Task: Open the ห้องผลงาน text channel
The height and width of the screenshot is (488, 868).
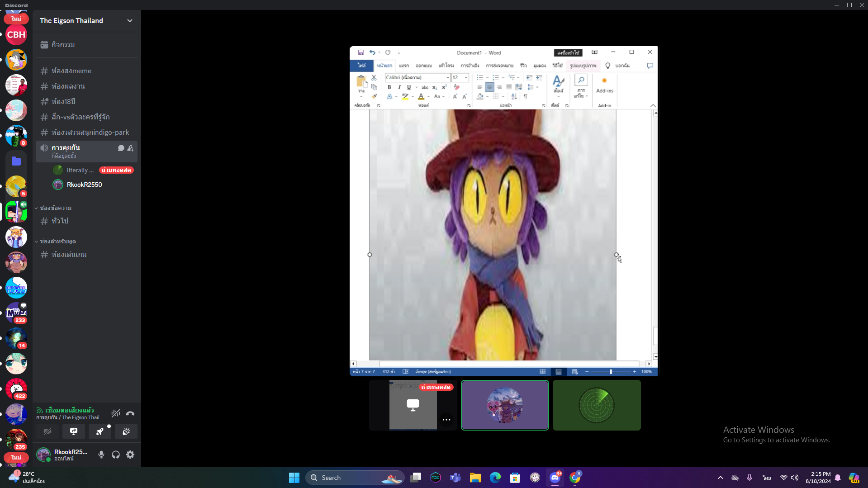Action: pos(87,86)
